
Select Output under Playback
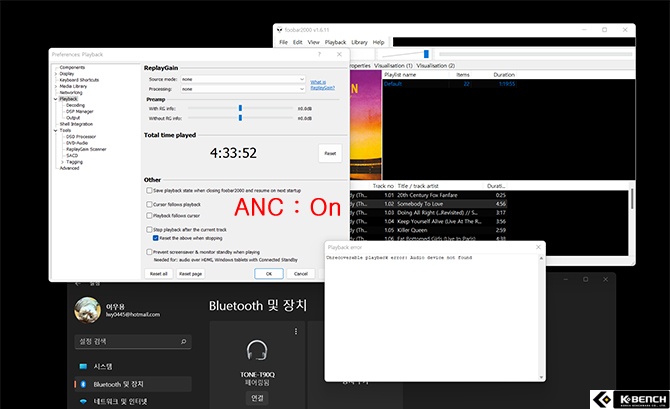73,118
